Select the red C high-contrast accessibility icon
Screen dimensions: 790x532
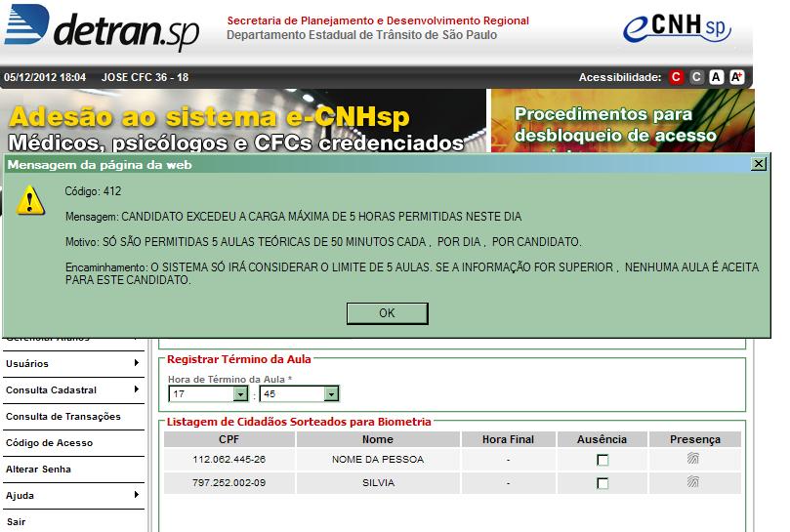pyautogui.click(x=676, y=77)
